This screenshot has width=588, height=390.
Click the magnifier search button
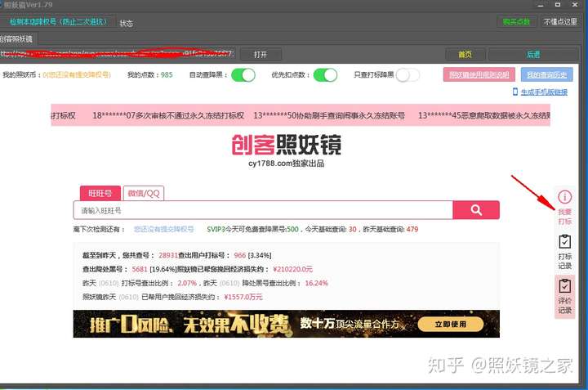coord(476,210)
